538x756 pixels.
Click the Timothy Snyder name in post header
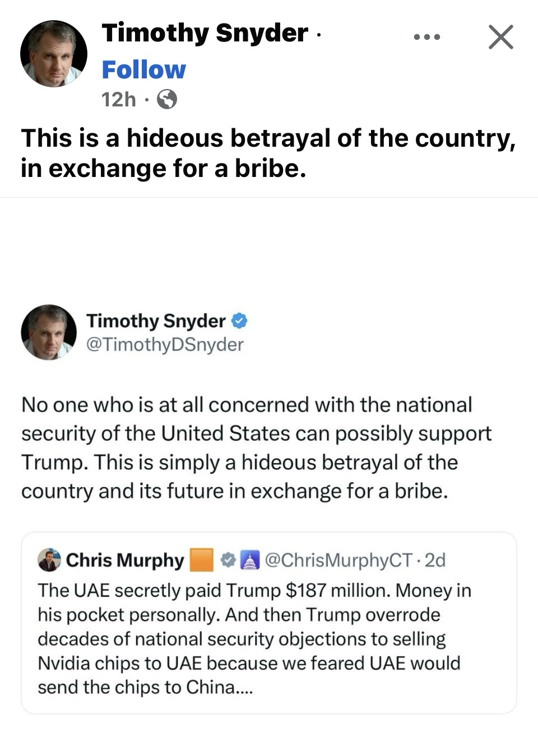[205, 33]
